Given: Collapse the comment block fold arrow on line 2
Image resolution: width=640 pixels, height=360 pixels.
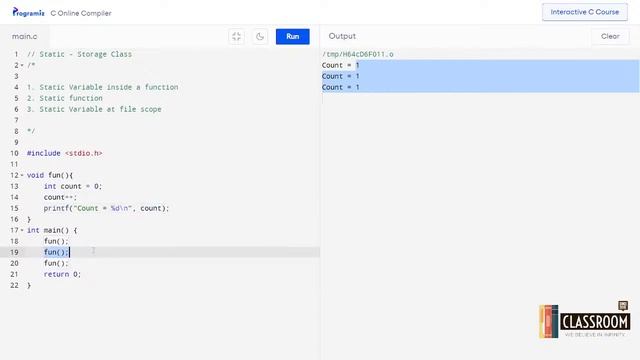Looking at the screenshot, I should coord(22,65).
